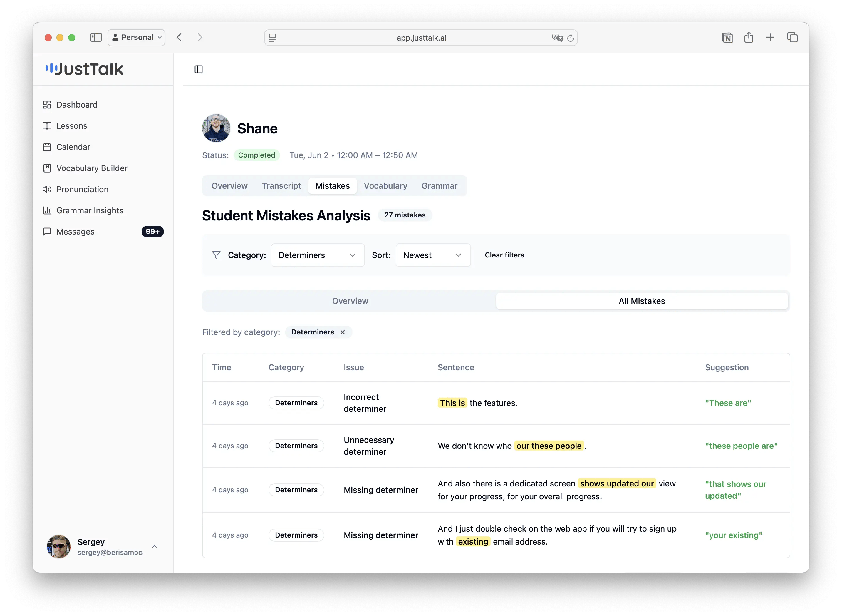The width and height of the screenshot is (842, 616).
Task: Click the "Unnecessary determiner" issue cell
Action: pyautogui.click(x=369, y=446)
